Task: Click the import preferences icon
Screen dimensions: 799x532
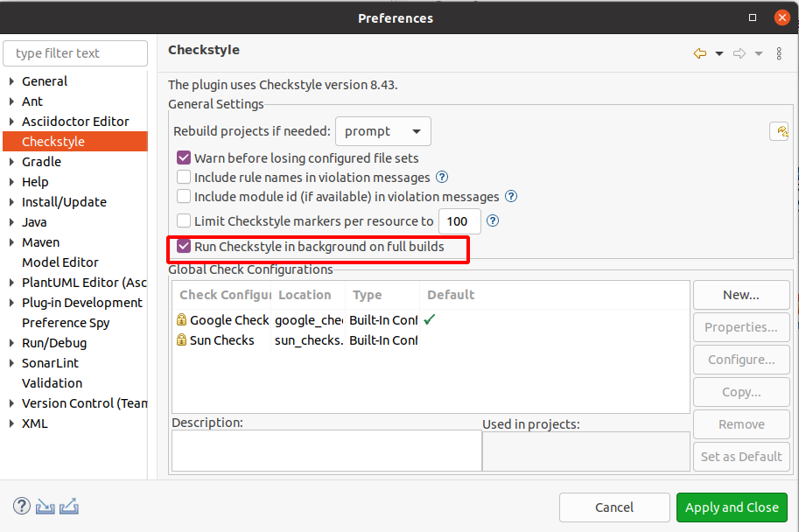Action: pyautogui.click(x=46, y=507)
